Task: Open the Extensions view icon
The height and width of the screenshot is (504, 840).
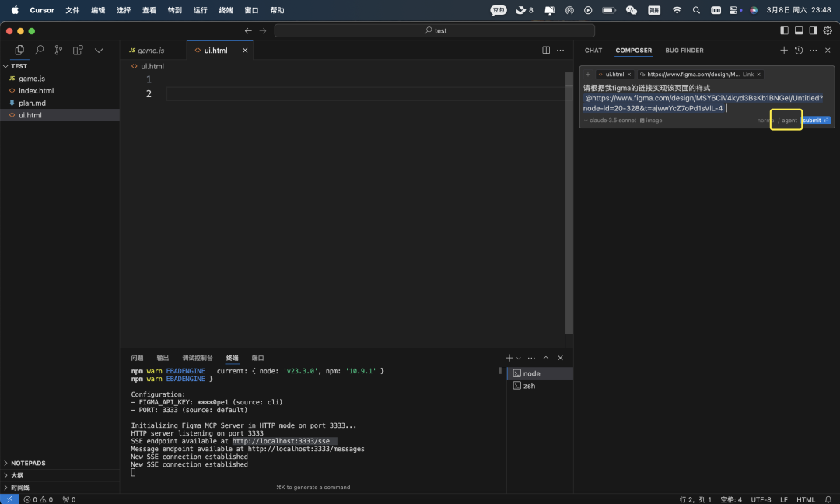Action: click(78, 51)
